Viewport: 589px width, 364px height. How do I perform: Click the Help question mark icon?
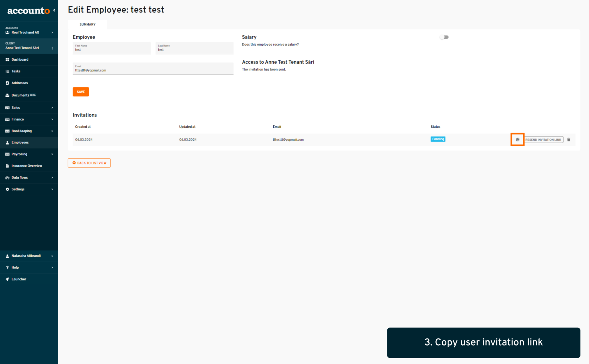(7, 268)
